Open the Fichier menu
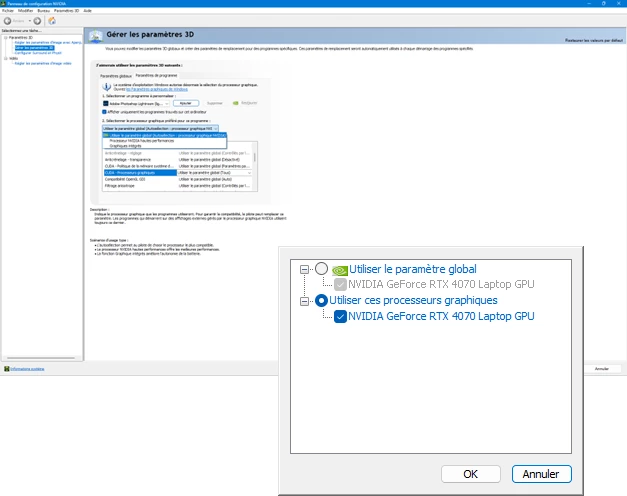The height and width of the screenshot is (496, 627). click(8, 11)
